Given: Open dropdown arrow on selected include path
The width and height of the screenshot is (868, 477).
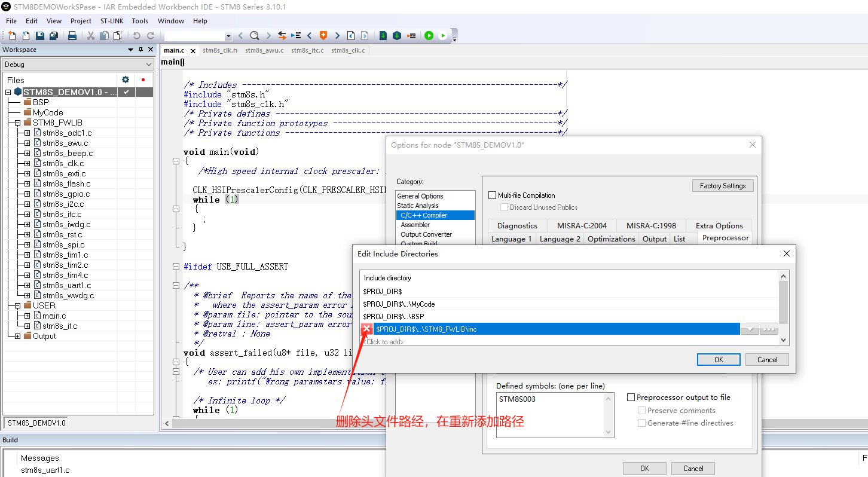Looking at the screenshot, I should 750,329.
